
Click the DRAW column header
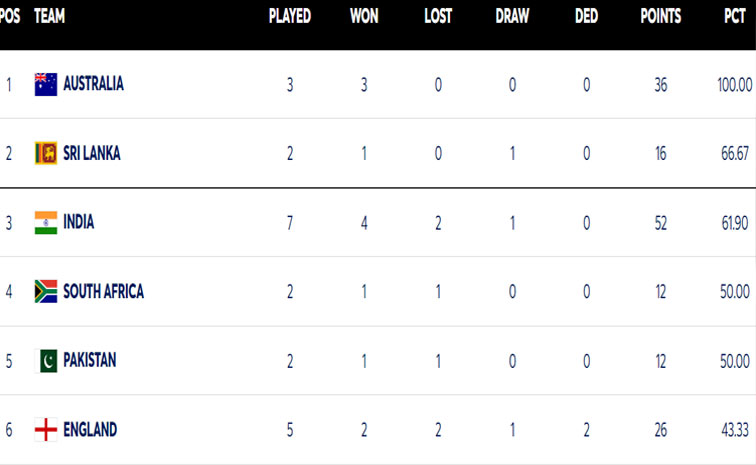tap(512, 16)
